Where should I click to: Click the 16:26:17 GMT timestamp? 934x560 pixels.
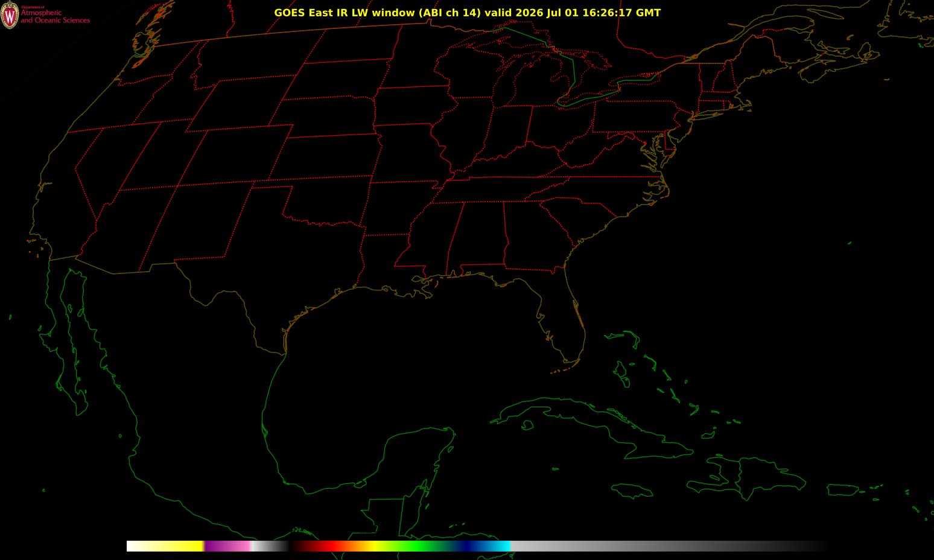[621, 13]
